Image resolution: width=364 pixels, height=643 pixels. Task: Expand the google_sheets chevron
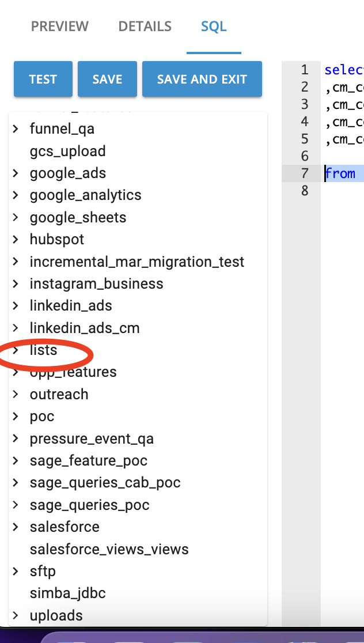click(16, 217)
